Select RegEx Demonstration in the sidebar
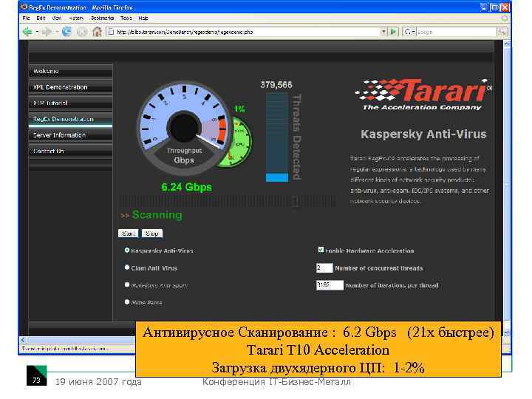 (71, 119)
